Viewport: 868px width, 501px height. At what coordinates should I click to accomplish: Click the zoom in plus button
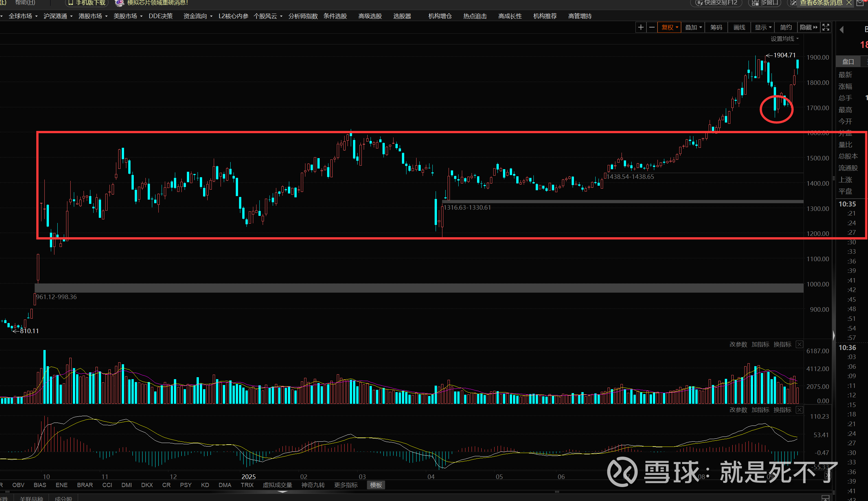click(x=641, y=28)
